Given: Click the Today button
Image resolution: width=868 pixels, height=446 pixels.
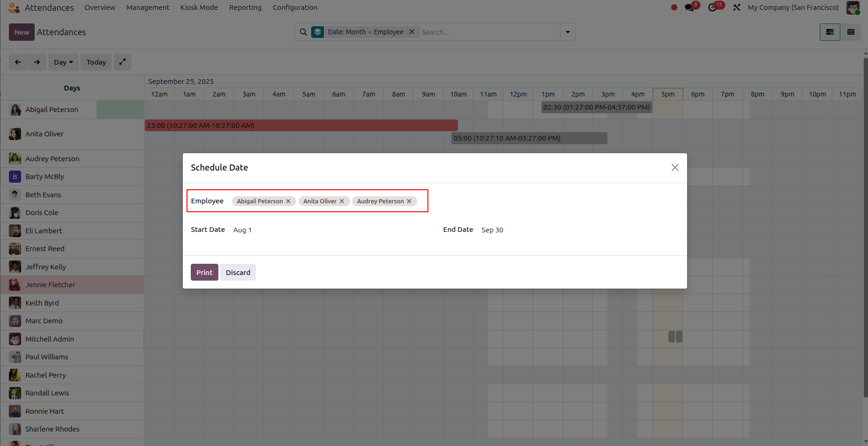Looking at the screenshot, I should (x=96, y=62).
